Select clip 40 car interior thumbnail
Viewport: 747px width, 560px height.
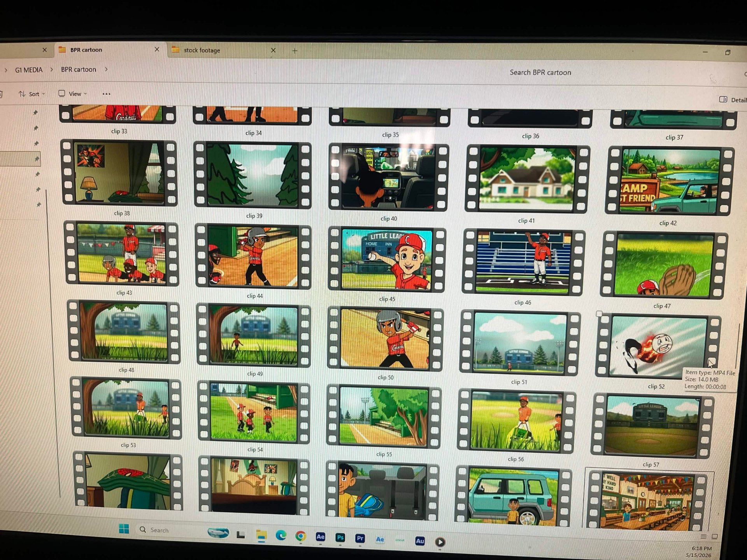[389, 177]
